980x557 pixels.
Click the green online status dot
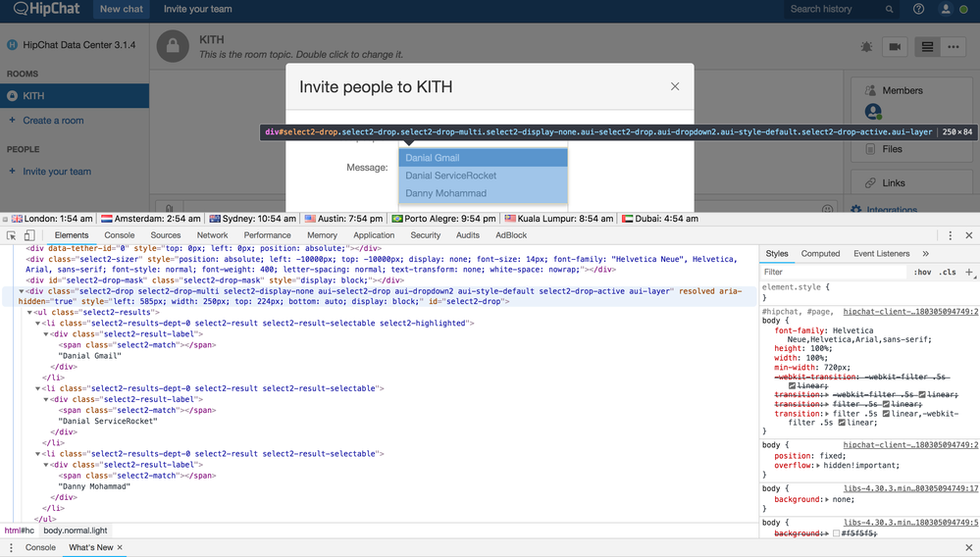pyautogui.click(x=963, y=10)
